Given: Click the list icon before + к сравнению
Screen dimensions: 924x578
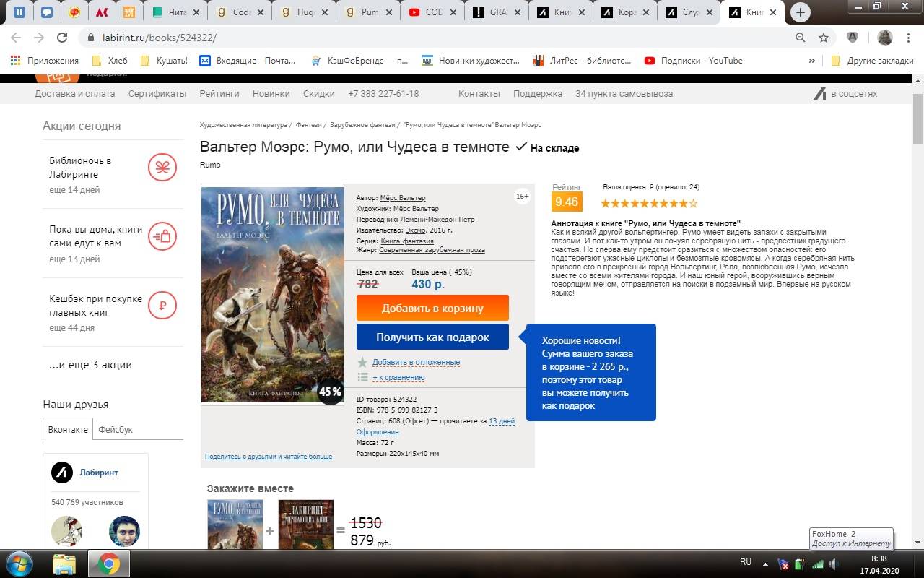Looking at the screenshot, I should (x=362, y=377).
